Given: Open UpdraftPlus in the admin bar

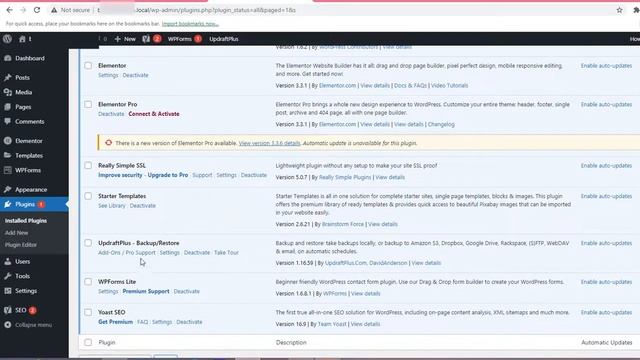Looking at the screenshot, I should coord(224,39).
